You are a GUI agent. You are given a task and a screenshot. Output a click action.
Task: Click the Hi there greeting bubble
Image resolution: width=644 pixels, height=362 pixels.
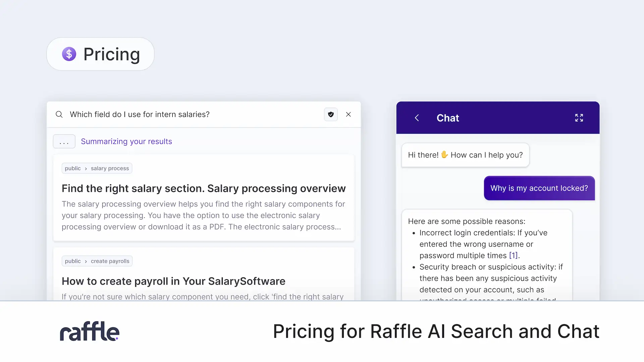pos(465,155)
